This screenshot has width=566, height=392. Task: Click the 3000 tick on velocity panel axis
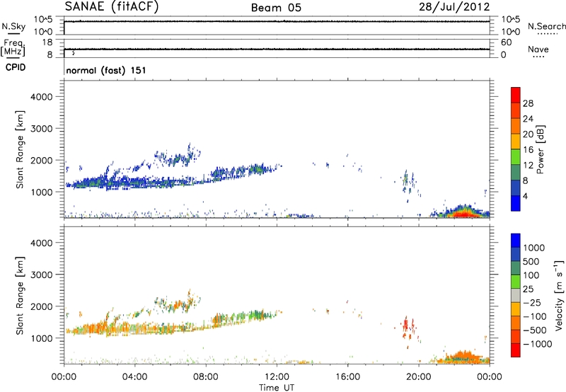[42, 275]
